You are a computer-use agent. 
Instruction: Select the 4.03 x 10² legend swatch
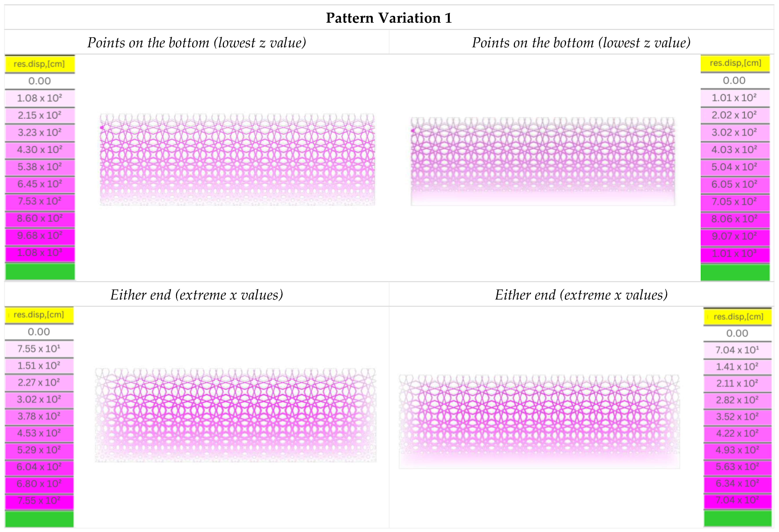[734, 150]
